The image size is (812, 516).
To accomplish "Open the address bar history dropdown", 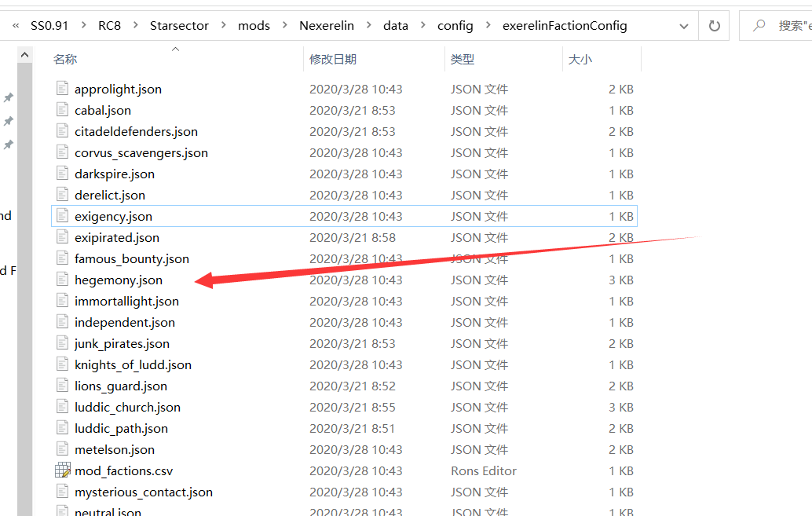I will coord(682,26).
